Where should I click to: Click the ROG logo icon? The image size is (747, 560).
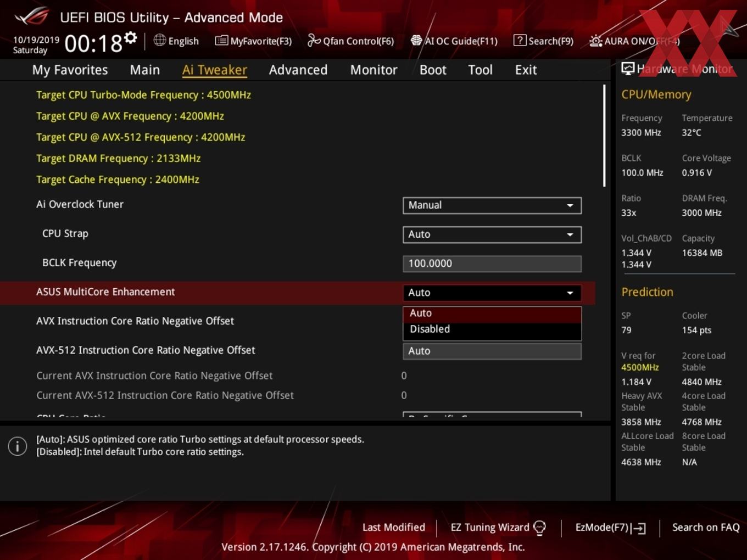pyautogui.click(x=31, y=16)
